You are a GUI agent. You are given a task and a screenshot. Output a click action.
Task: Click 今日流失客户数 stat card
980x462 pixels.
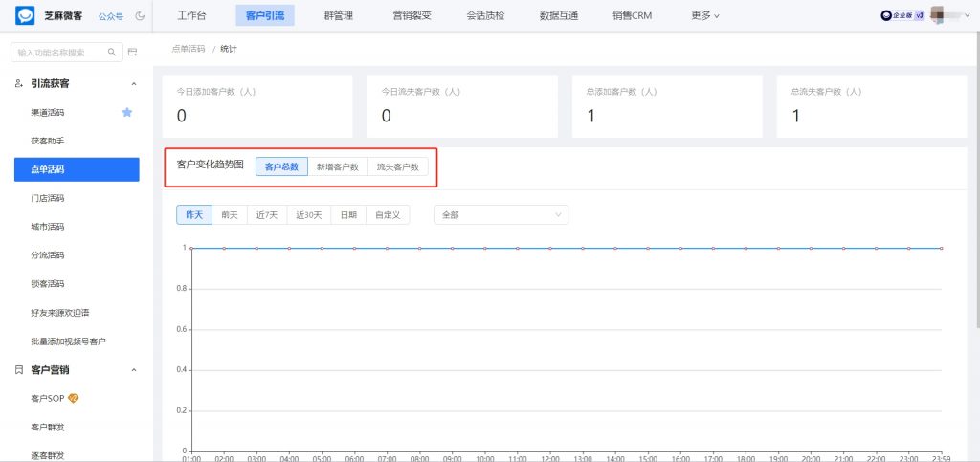[x=462, y=106]
